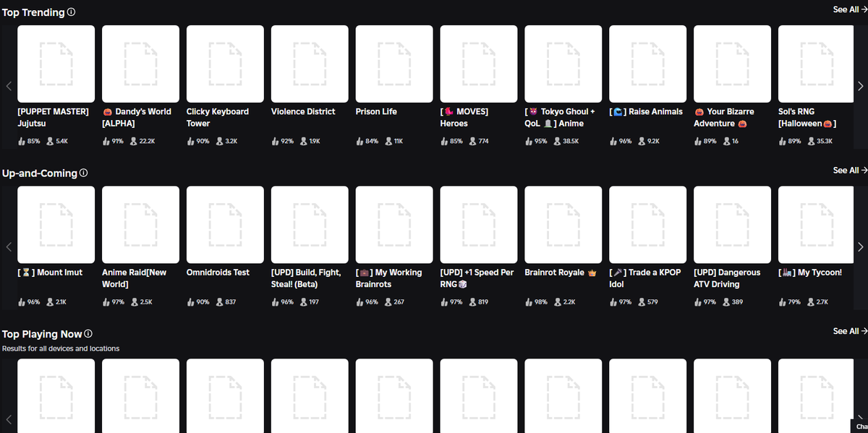The image size is (868, 433).
Task: Open the Top Trending info icon
Action: (x=70, y=12)
